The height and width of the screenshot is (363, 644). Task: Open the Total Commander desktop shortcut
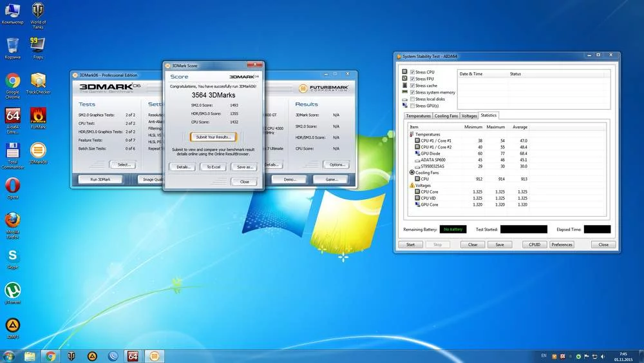pyautogui.click(x=12, y=151)
